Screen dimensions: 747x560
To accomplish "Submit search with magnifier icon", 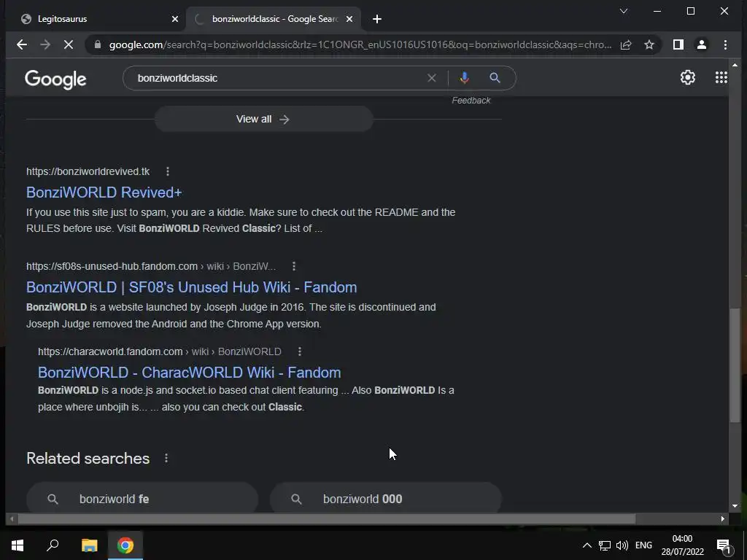I will 495,78.
